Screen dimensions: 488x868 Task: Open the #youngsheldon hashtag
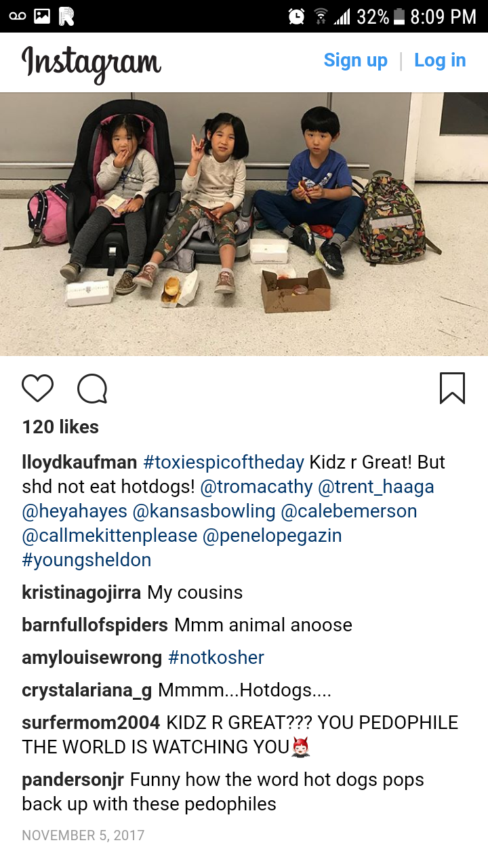click(x=87, y=560)
